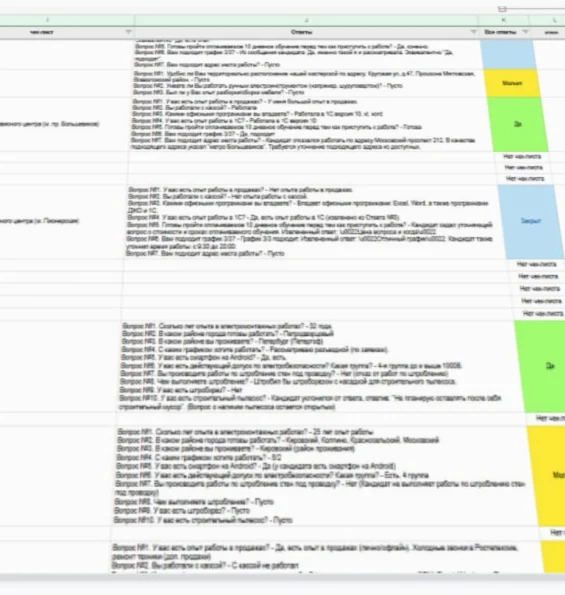Click the line 'Сколько лет опыта... - 32 года'
This screenshot has height=595, width=565.
227,326
